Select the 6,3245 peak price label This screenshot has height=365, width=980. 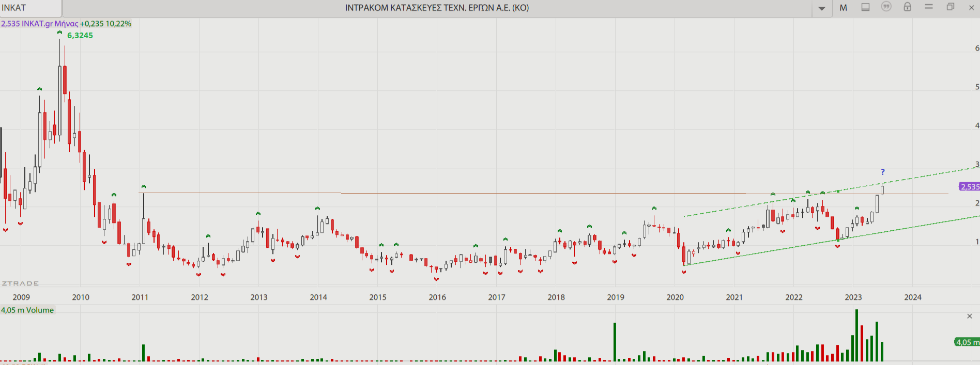(x=80, y=36)
